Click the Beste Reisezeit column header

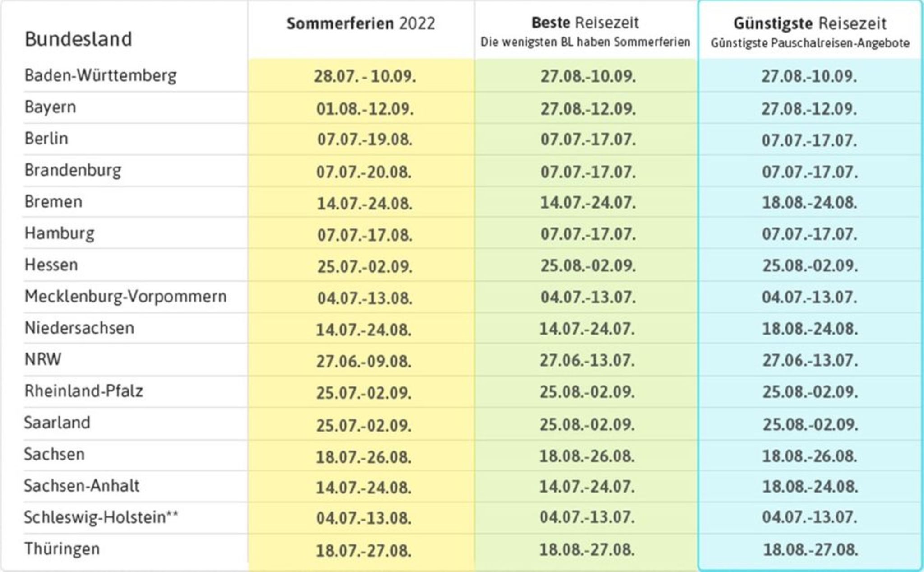tap(585, 23)
